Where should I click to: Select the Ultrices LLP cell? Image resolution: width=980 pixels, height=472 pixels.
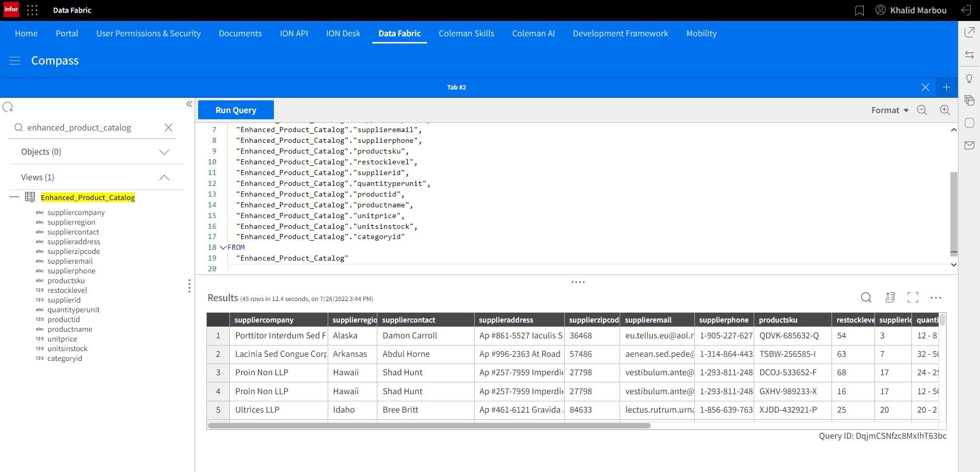[x=279, y=410]
